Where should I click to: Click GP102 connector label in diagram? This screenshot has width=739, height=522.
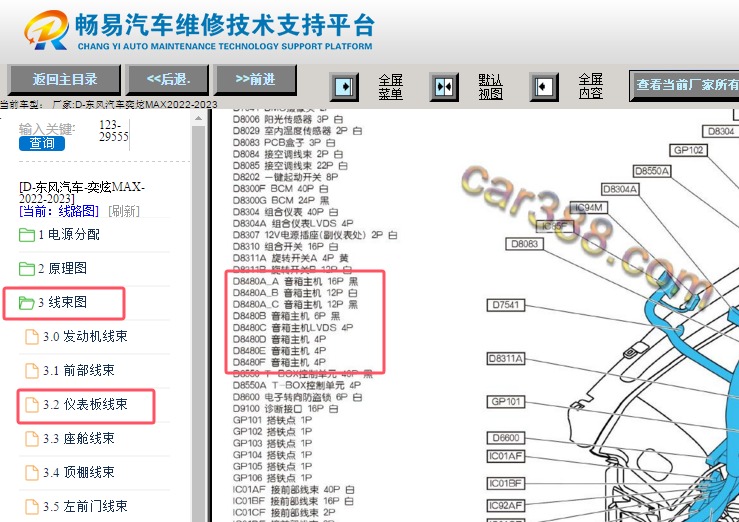pos(689,150)
